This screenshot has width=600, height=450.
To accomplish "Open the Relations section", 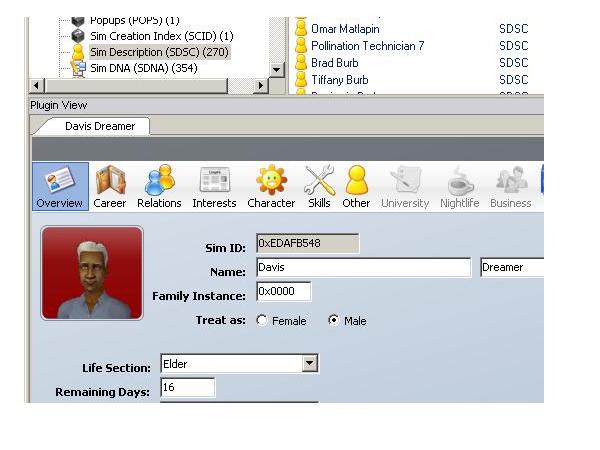I will [159, 186].
